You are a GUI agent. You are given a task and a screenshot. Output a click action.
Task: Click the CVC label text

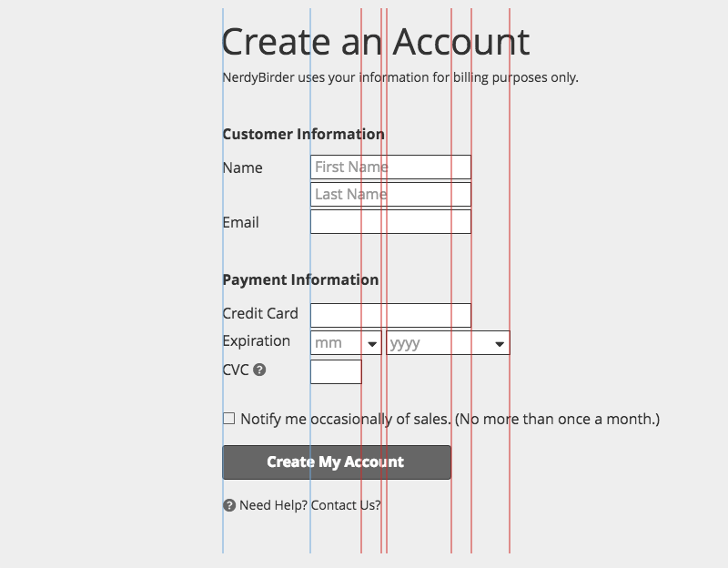236,370
